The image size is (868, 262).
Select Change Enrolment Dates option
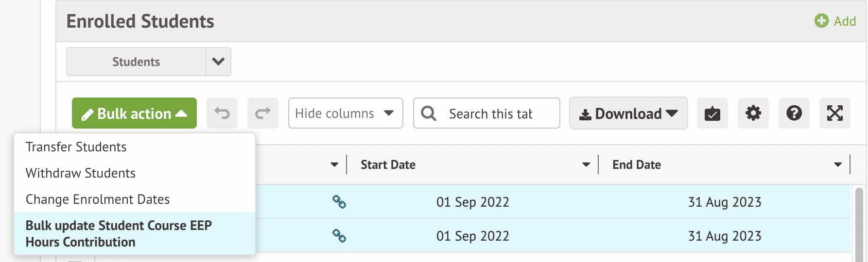click(x=98, y=199)
